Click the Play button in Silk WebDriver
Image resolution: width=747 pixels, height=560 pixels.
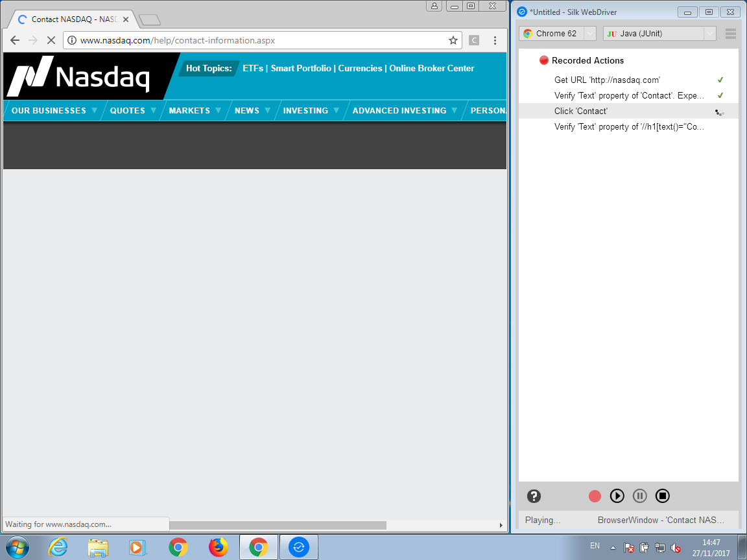[617, 496]
